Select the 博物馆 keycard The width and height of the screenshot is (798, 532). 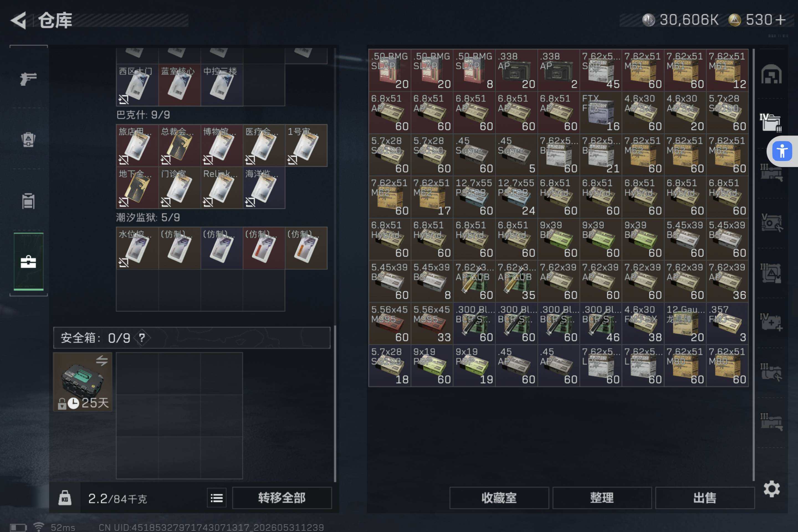[222, 145]
